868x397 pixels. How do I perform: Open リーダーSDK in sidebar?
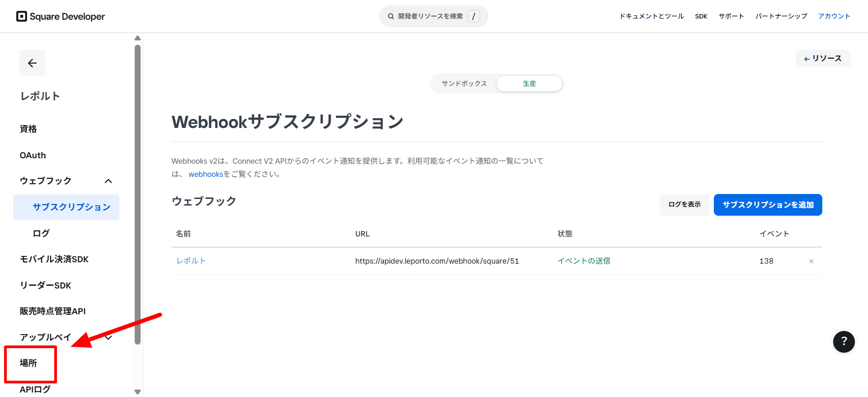pos(45,285)
